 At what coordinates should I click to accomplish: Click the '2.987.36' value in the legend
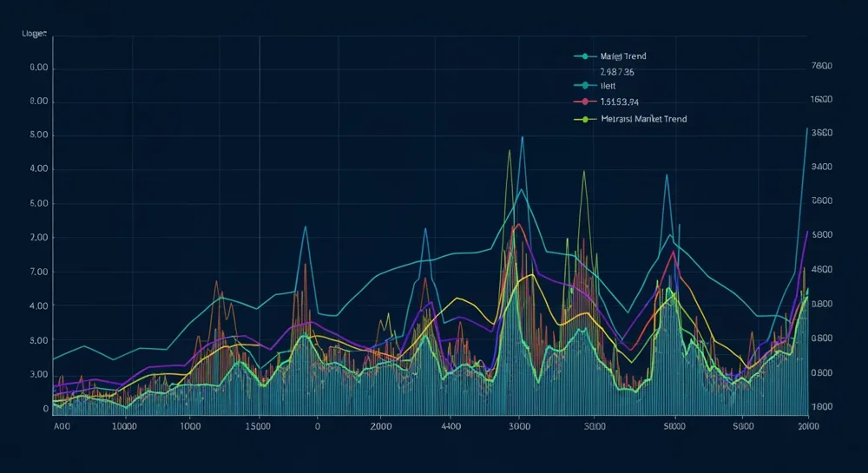(617, 71)
